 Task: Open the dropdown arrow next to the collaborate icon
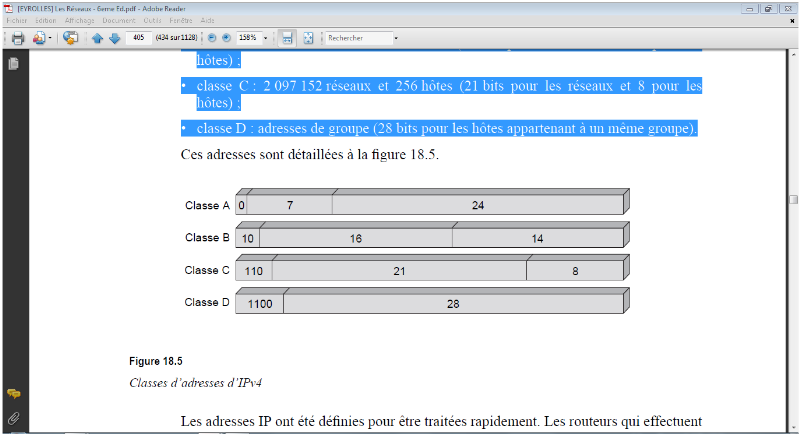(49, 38)
